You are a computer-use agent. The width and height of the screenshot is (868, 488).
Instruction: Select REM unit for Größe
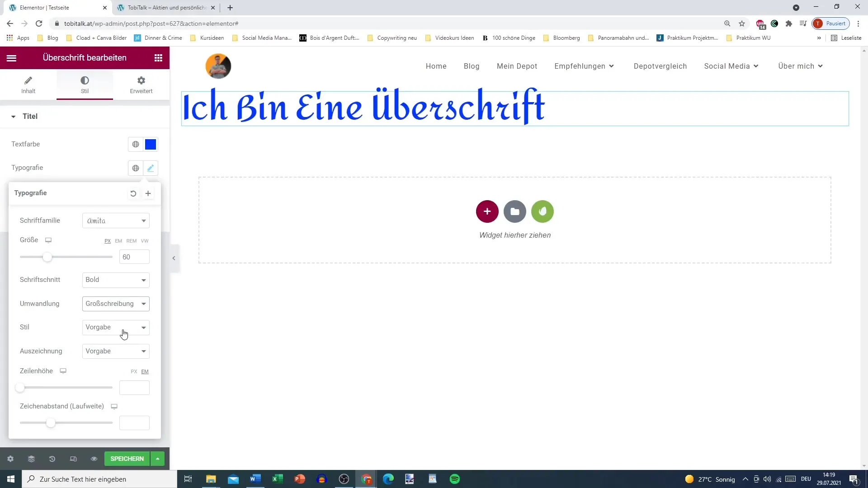point(132,241)
